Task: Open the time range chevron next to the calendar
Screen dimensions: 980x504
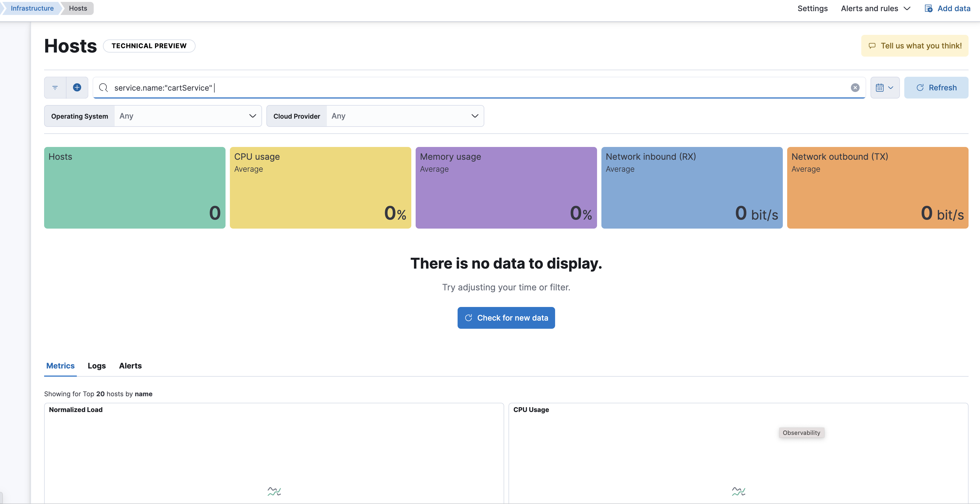Action: point(891,87)
